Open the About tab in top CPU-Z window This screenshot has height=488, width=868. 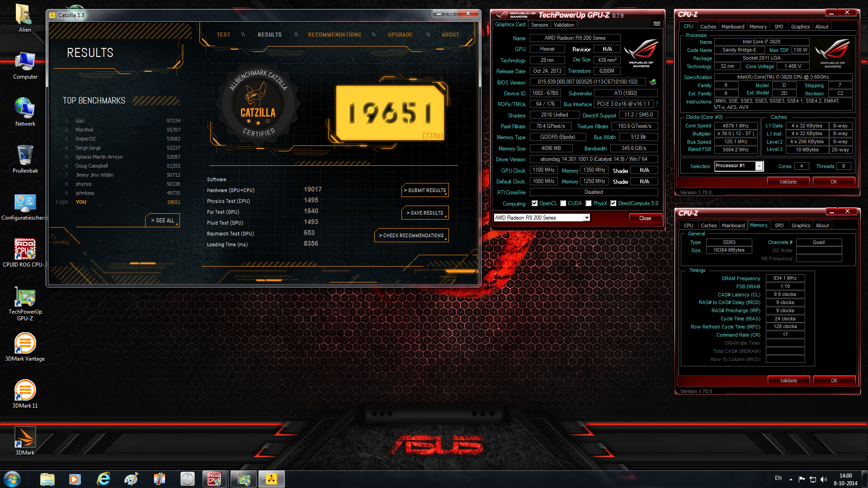822,27
